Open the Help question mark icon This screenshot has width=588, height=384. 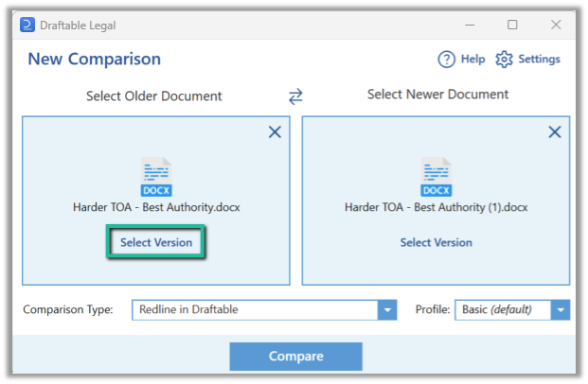(x=446, y=60)
